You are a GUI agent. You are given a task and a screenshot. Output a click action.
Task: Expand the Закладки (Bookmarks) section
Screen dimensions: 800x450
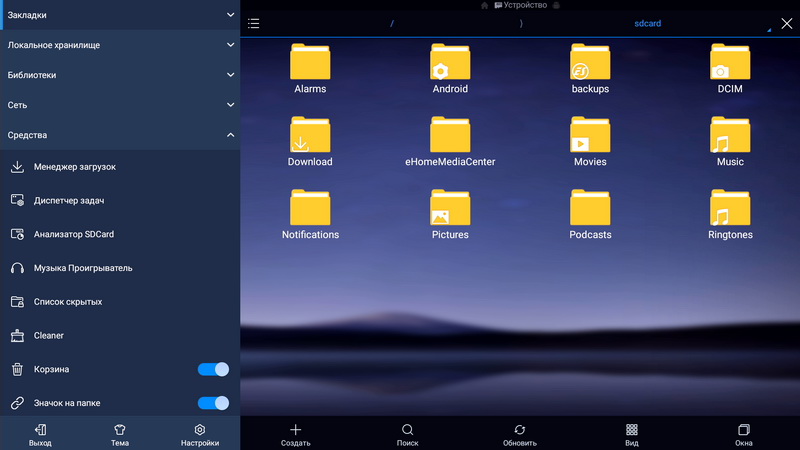[120, 15]
